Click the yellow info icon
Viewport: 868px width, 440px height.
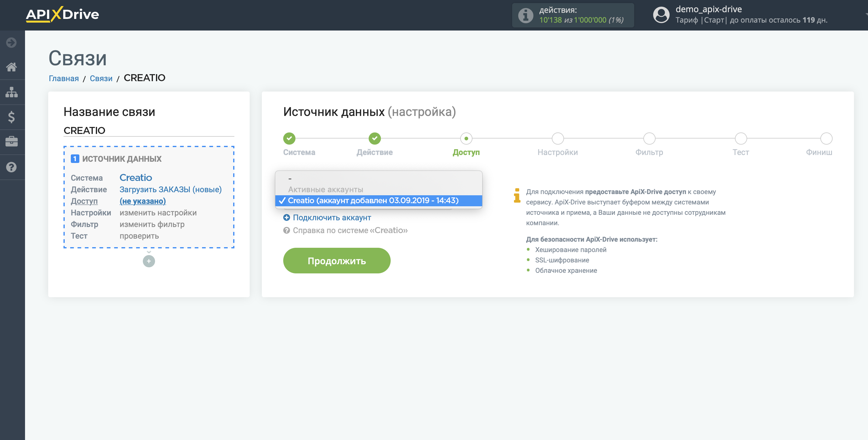tap(517, 195)
